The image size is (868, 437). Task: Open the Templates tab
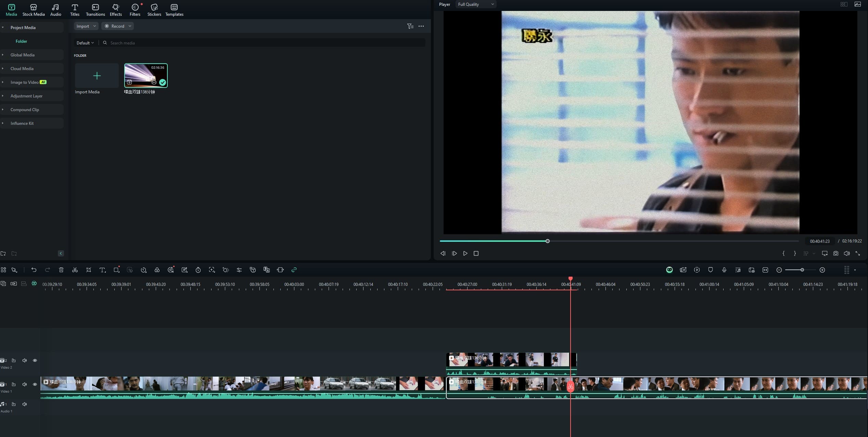point(174,9)
